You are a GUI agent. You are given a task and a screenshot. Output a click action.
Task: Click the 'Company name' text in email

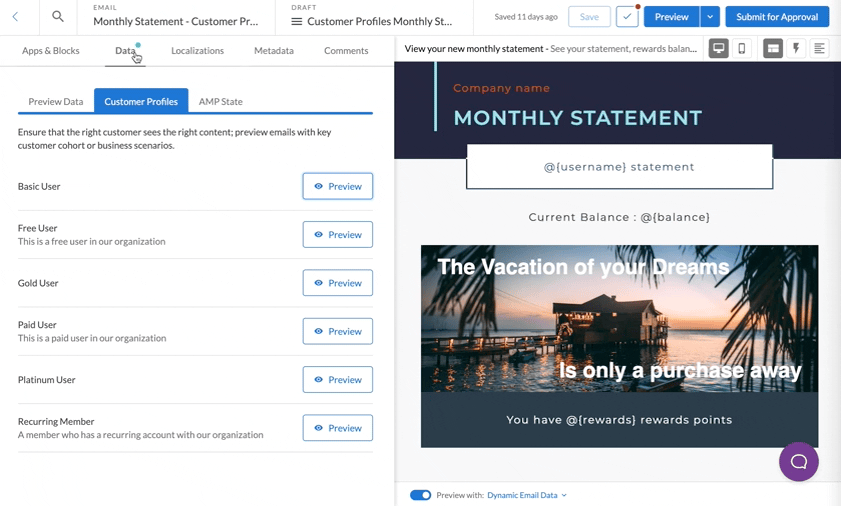pos(501,88)
